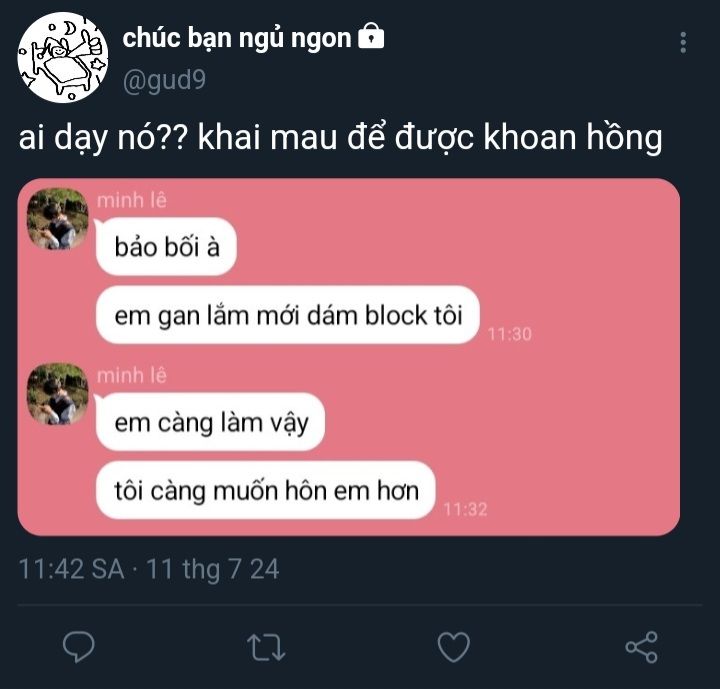Tap the @gud9 username handle
Image resolution: width=720 pixels, height=689 pixels.
[164, 81]
